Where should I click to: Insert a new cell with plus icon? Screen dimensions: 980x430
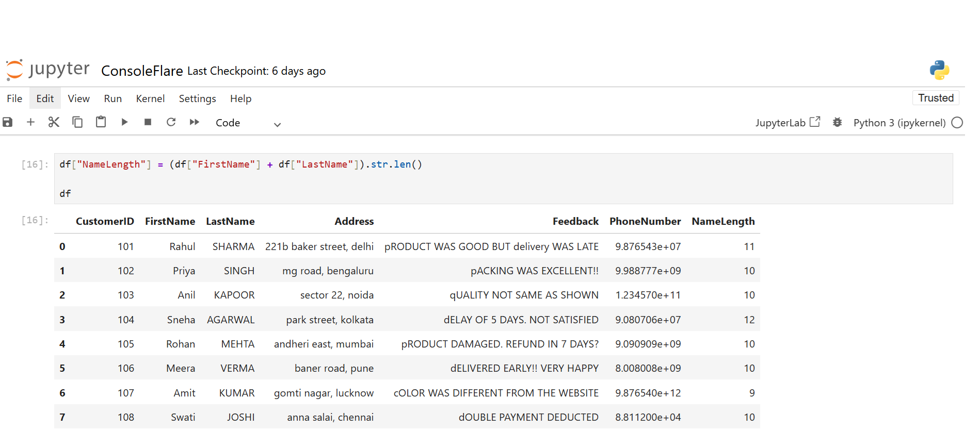pos(30,122)
